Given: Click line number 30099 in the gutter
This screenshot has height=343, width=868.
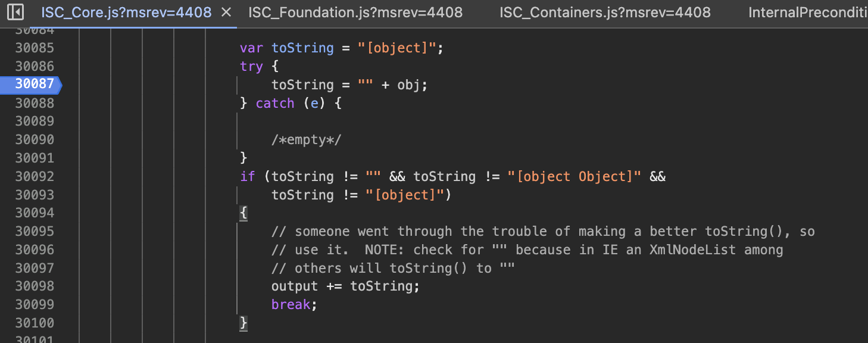Looking at the screenshot, I should [35, 304].
